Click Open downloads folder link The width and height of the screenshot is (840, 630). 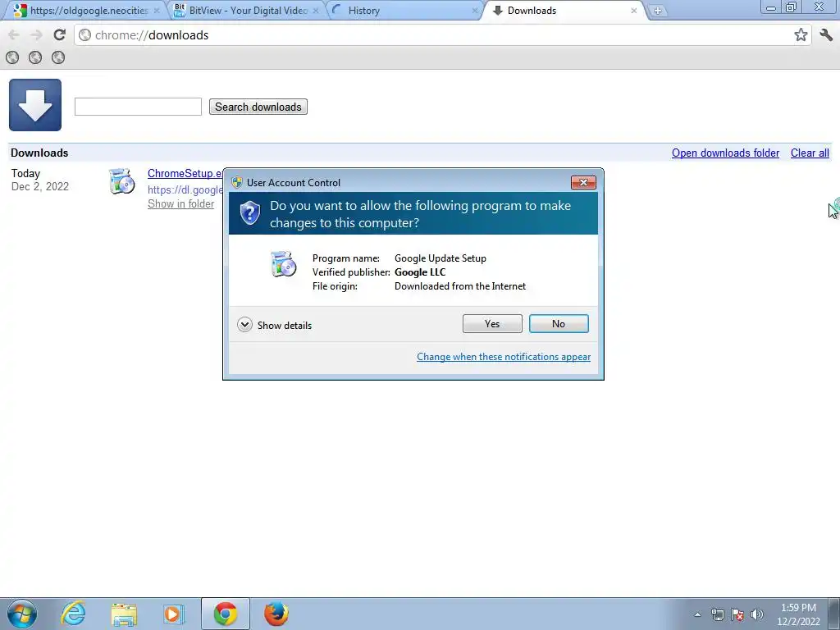[x=725, y=153]
